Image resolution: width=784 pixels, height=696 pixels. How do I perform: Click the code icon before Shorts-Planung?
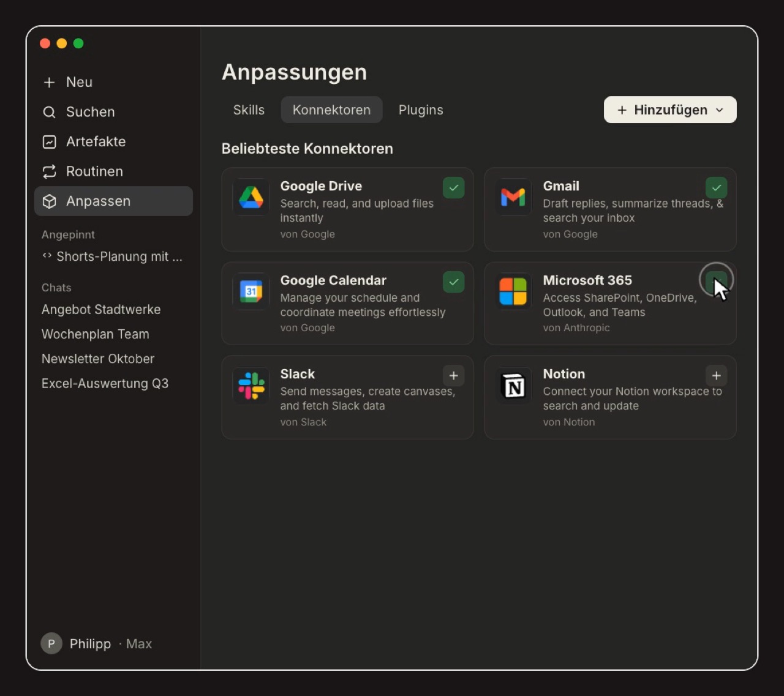click(47, 256)
